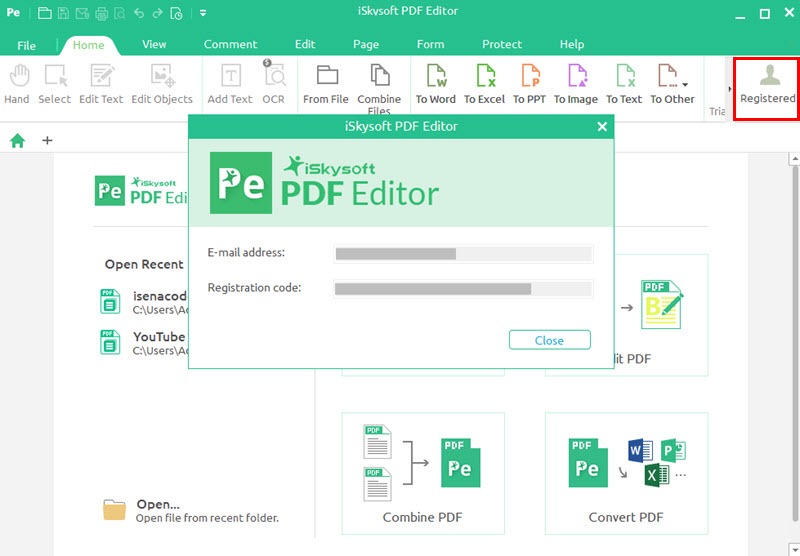Switch to the View tab
Viewport: 800px width, 556px height.
tap(154, 44)
